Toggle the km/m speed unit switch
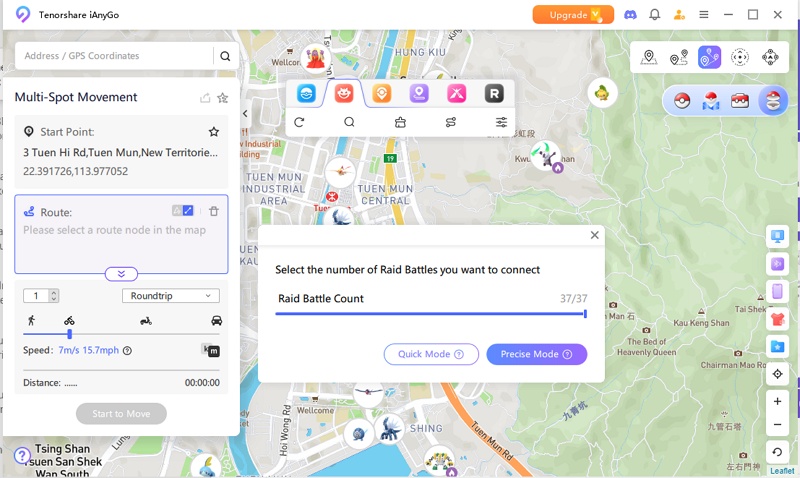 pos(211,350)
